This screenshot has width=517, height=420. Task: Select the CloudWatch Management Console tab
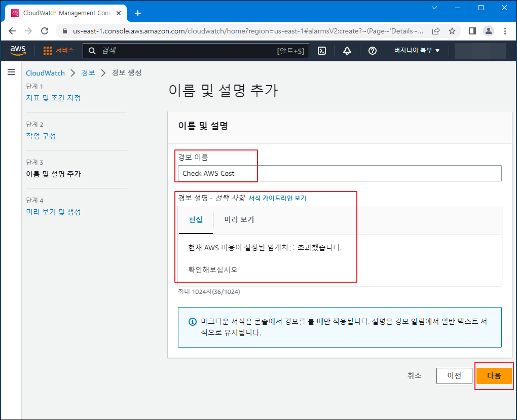66,13
